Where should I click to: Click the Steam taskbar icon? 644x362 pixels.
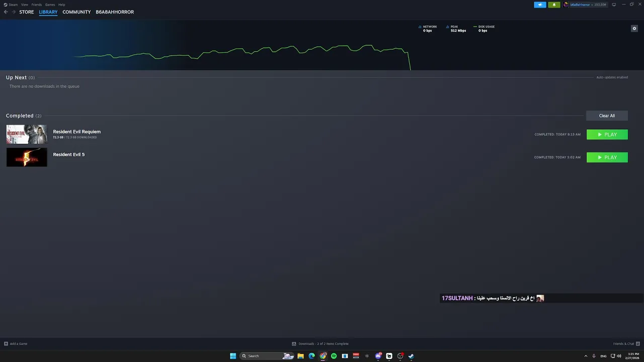411,356
